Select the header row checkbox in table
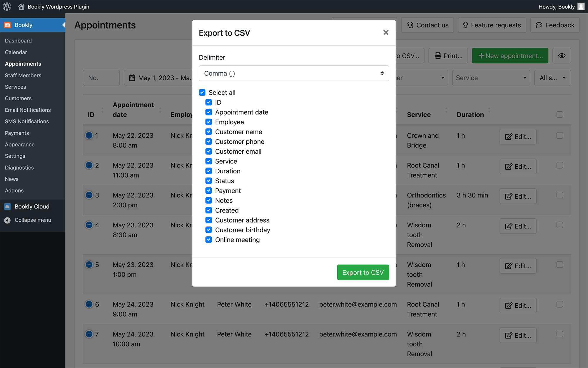This screenshot has height=368, width=588. tap(560, 115)
